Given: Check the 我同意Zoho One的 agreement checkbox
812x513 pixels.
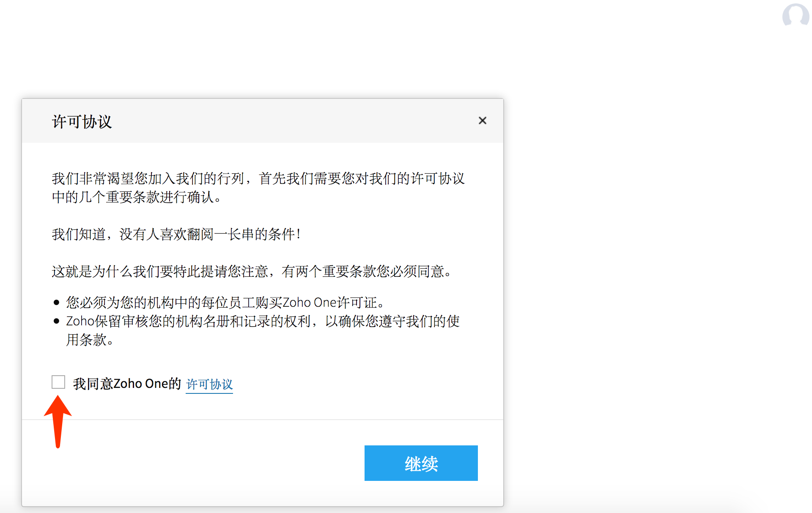Looking at the screenshot, I should coord(58,382).
